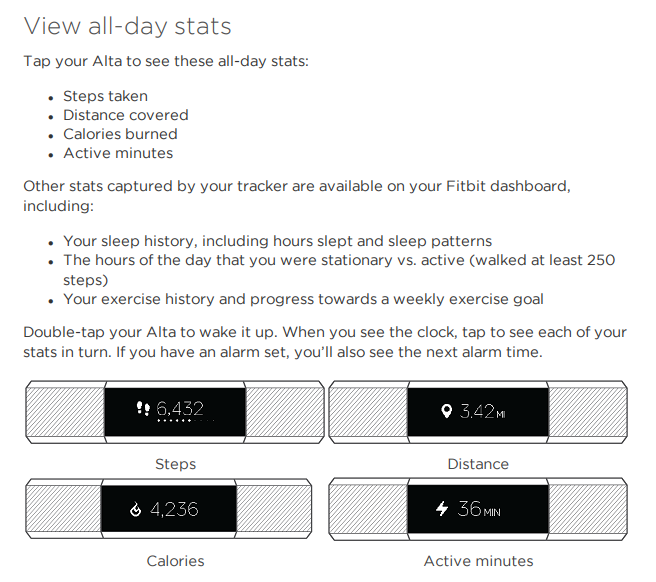Screen dimensions: 656x582
Task: Click the lightning bolt icon beside 36 MIN
Action: (x=441, y=509)
